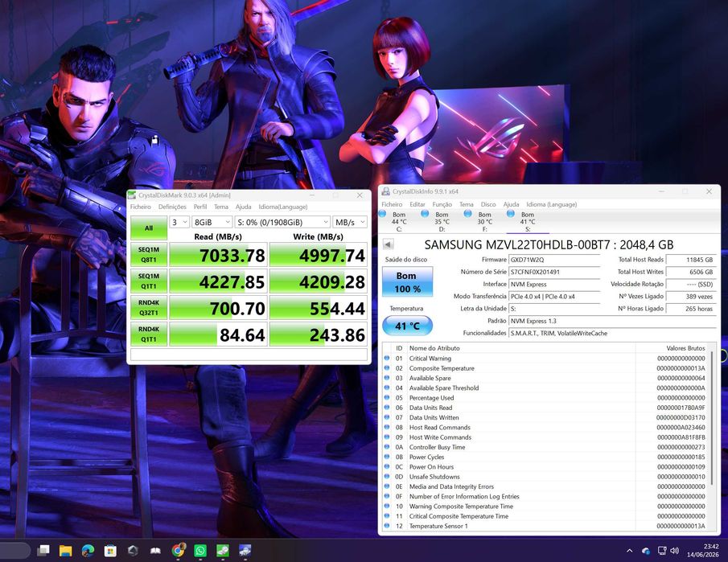Open the MB/s unit dropdown
This screenshot has height=562, width=728.
(x=350, y=222)
